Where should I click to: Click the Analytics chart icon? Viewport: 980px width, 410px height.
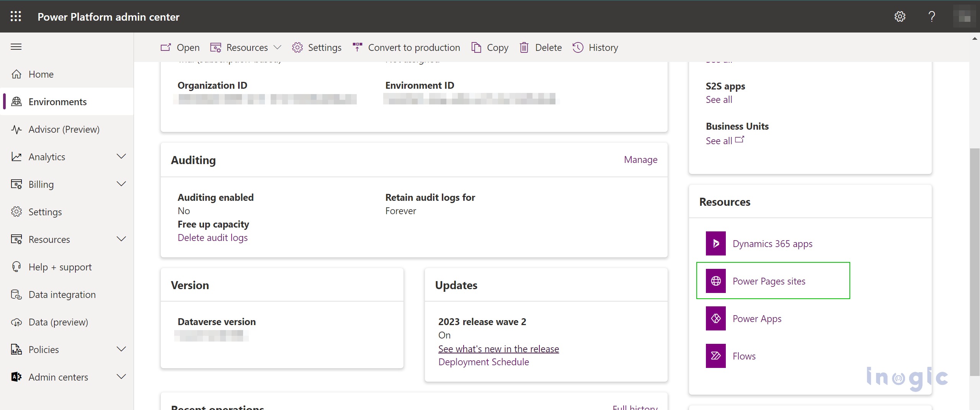pos(16,156)
